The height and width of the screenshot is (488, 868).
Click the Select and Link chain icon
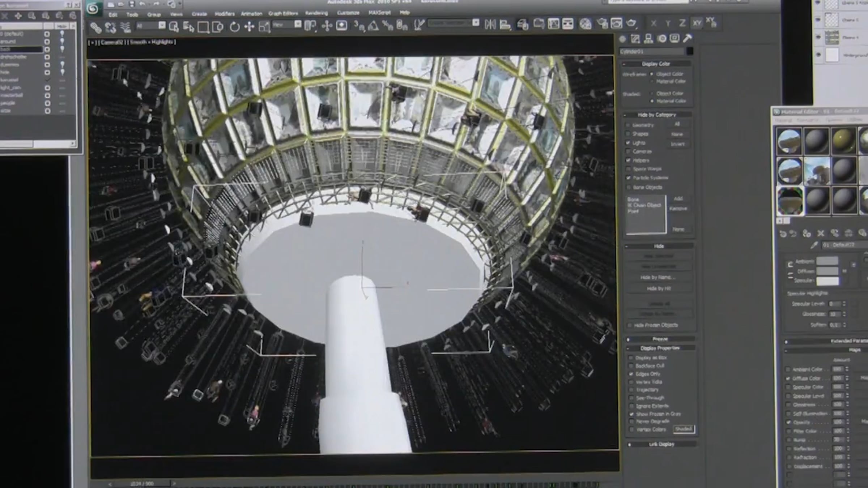tap(95, 27)
